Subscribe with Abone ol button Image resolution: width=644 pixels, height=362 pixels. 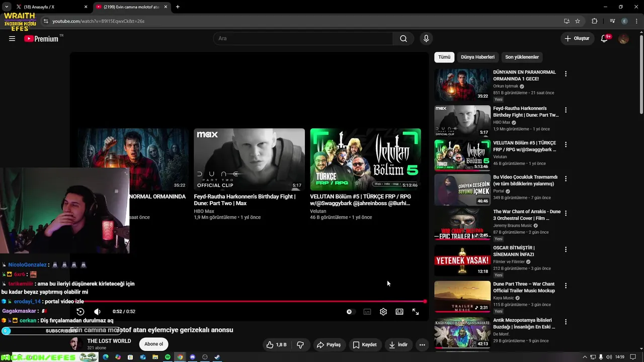pos(154,344)
